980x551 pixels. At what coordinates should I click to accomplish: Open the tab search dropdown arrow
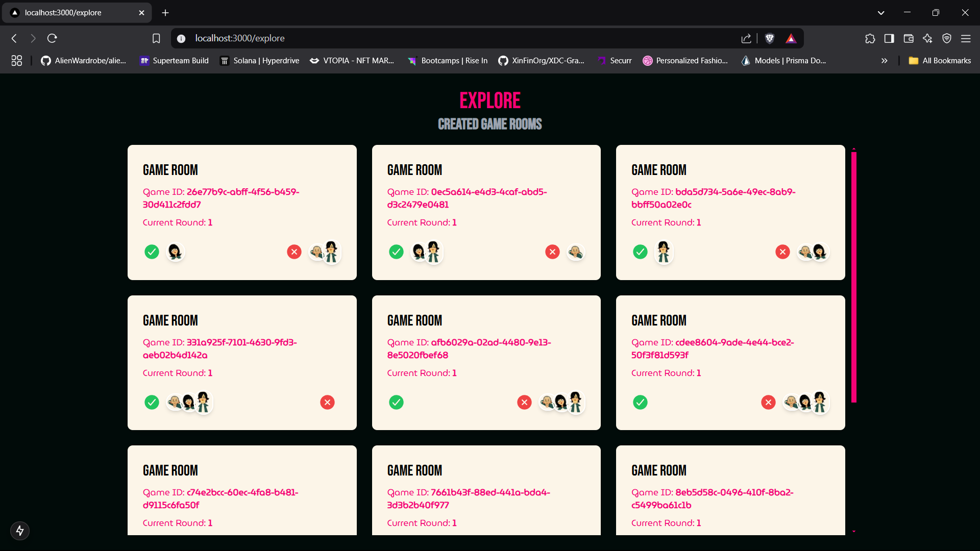pos(880,13)
